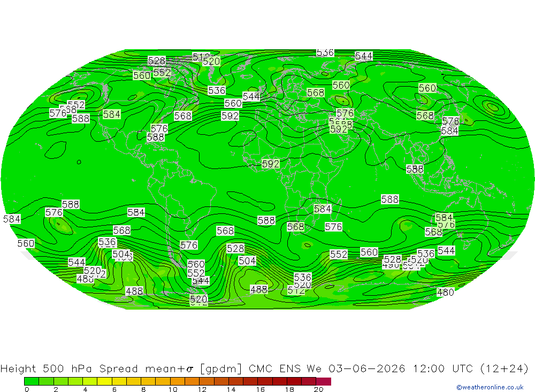Click the "560" label over eastern Siberia
Screen dimensions: 535x392
(427, 88)
